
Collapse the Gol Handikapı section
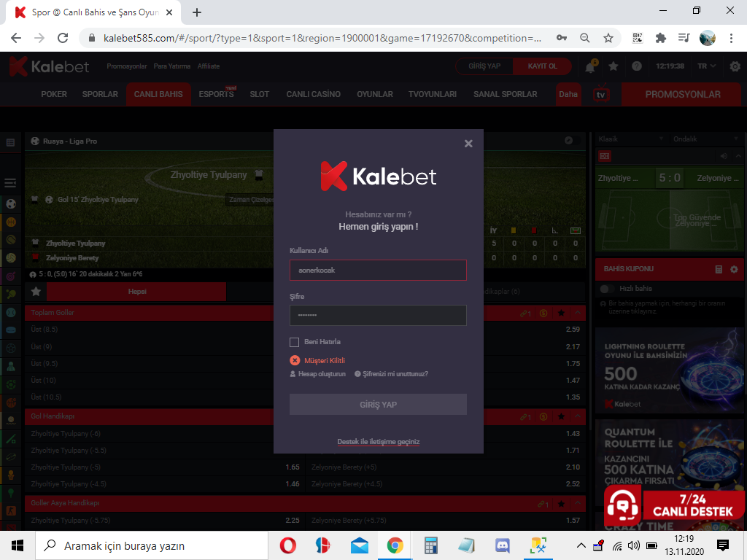click(x=578, y=416)
